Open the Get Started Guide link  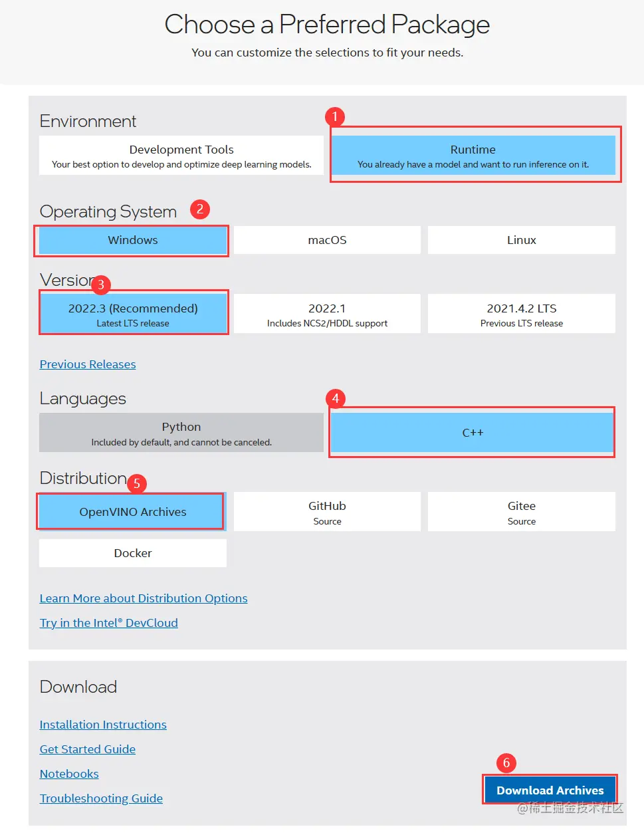[x=88, y=749]
